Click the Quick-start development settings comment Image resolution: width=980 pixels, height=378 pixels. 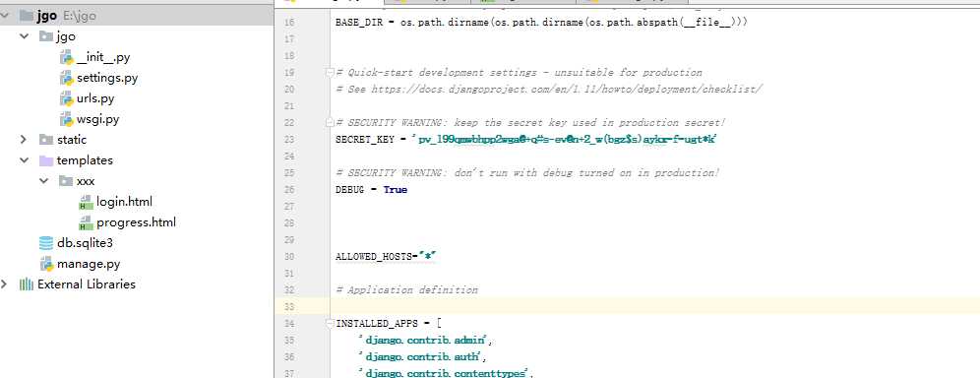(519, 73)
